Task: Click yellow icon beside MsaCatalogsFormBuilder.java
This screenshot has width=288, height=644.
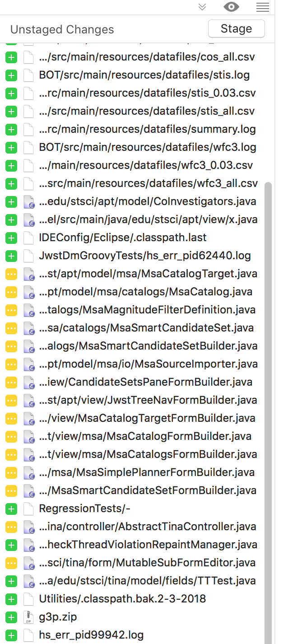Action: [x=11, y=455]
